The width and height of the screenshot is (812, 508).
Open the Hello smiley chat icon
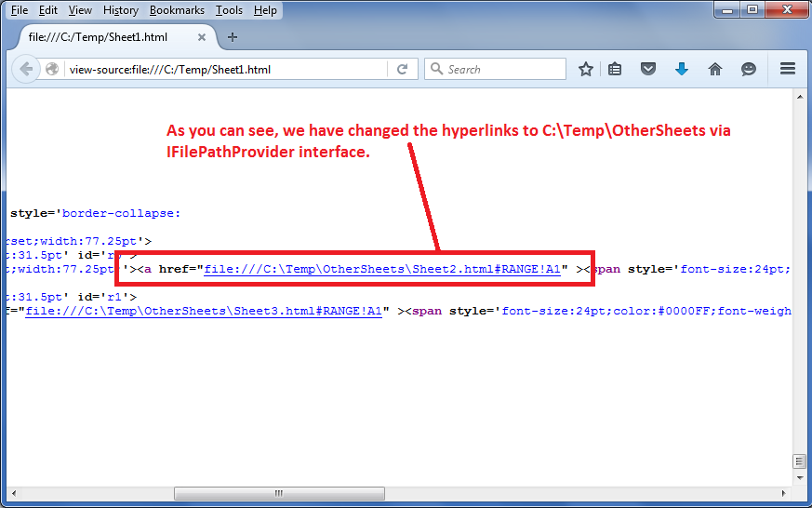point(749,69)
